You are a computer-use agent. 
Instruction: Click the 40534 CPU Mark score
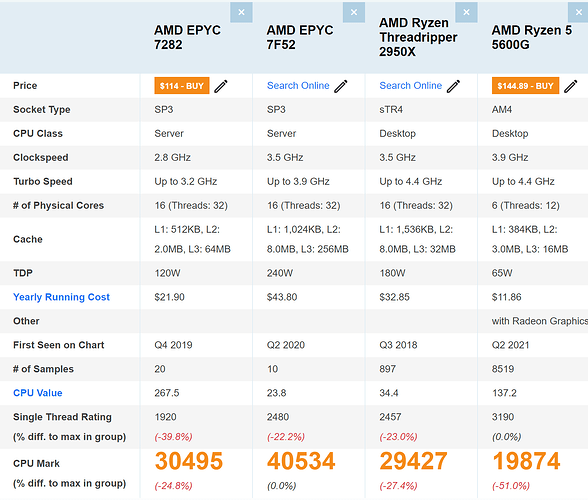[301, 461]
